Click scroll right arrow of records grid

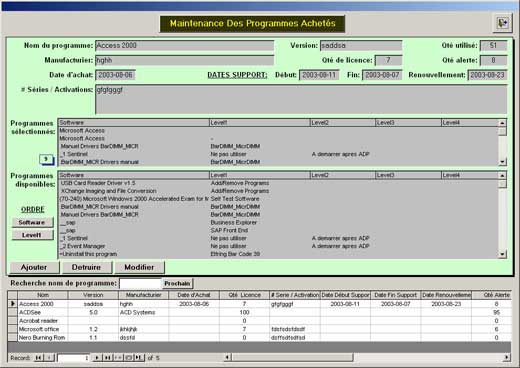[x=506, y=358]
